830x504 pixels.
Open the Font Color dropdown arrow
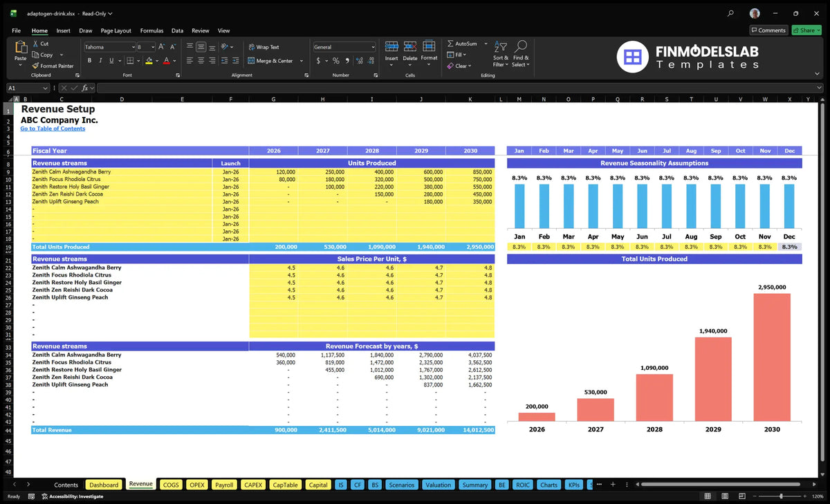point(174,61)
